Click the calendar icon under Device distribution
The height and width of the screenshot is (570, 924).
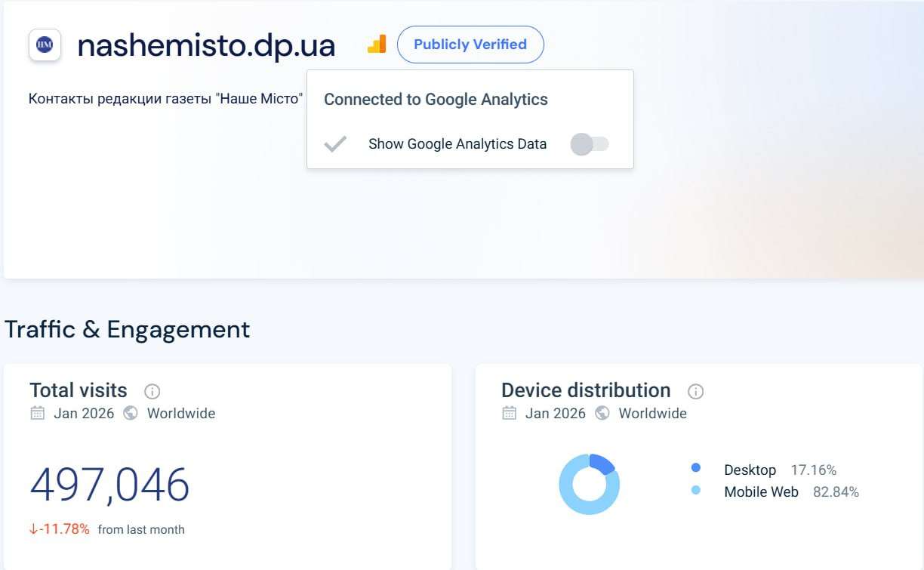click(x=509, y=413)
